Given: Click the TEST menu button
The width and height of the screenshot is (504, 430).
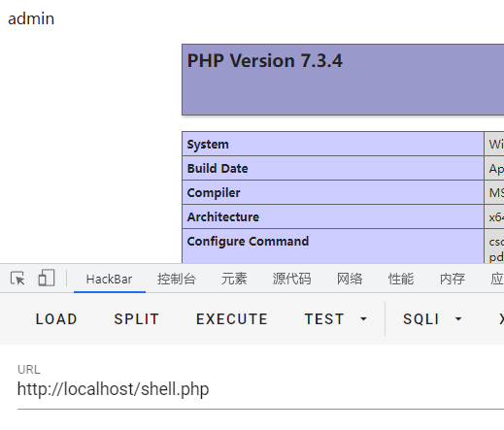Looking at the screenshot, I should pos(324,319).
